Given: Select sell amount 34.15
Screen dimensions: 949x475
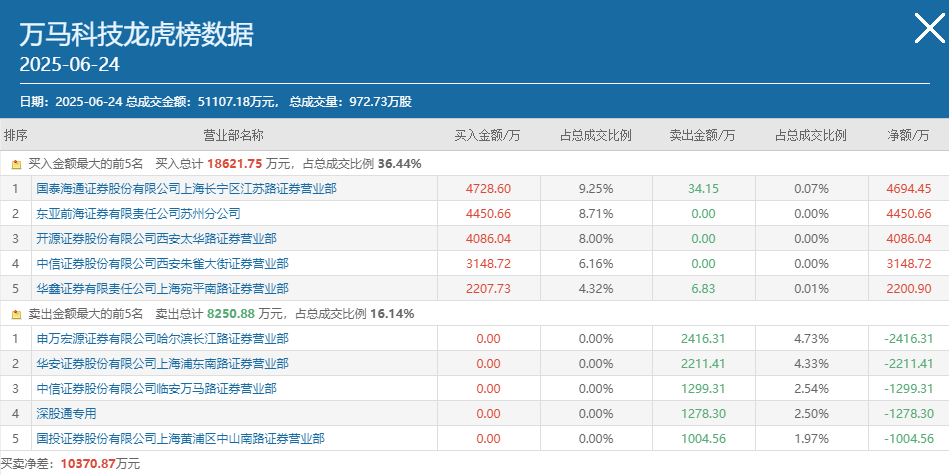Looking at the screenshot, I should coord(703,189).
